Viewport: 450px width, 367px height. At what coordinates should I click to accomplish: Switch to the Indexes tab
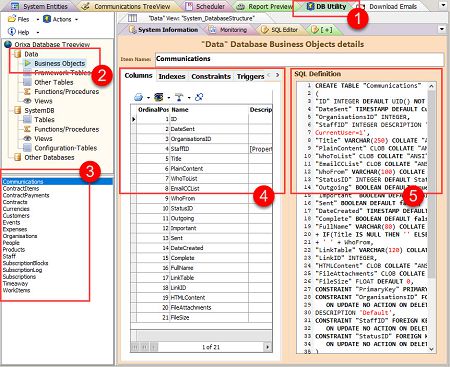coord(172,76)
